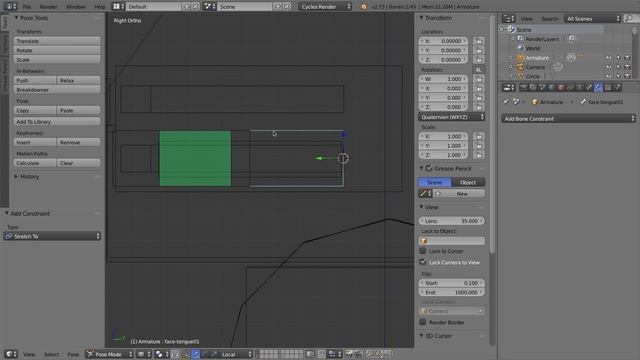Open the properties editor type selector
This screenshot has width=640, height=360.
click(x=509, y=87)
